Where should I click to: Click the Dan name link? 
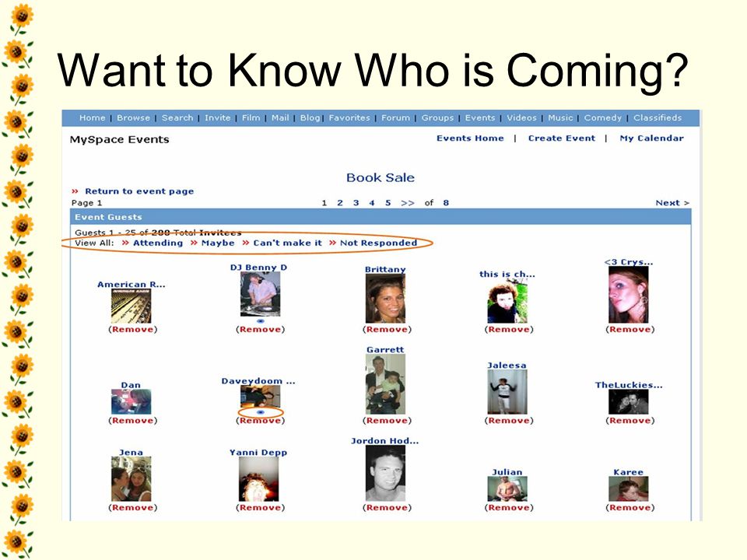click(131, 385)
